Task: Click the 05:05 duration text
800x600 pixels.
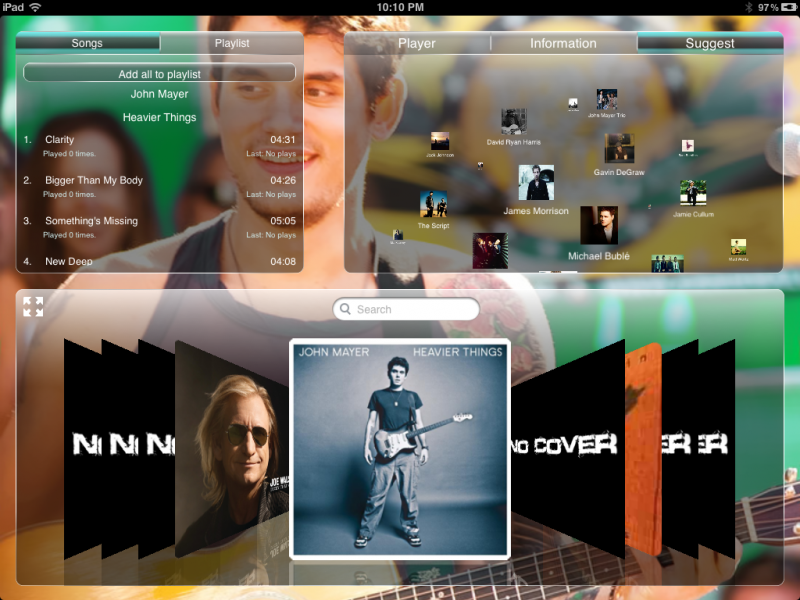Action: (x=283, y=221)
